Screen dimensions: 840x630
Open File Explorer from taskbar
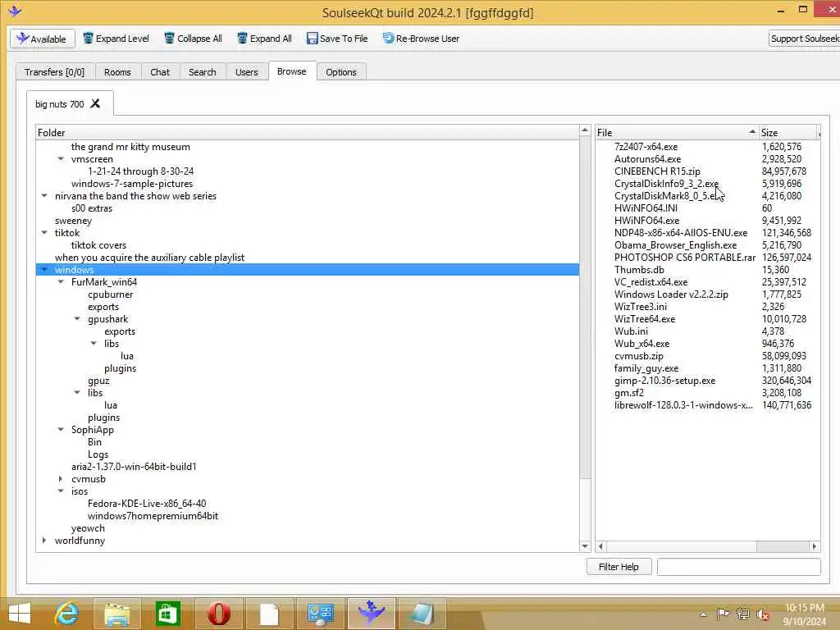coord(117,614)
